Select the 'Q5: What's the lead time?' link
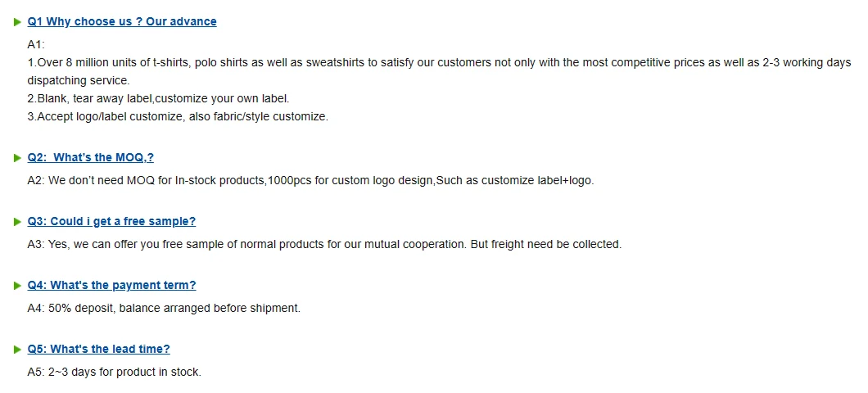868x393 pixels. point(99,349)
